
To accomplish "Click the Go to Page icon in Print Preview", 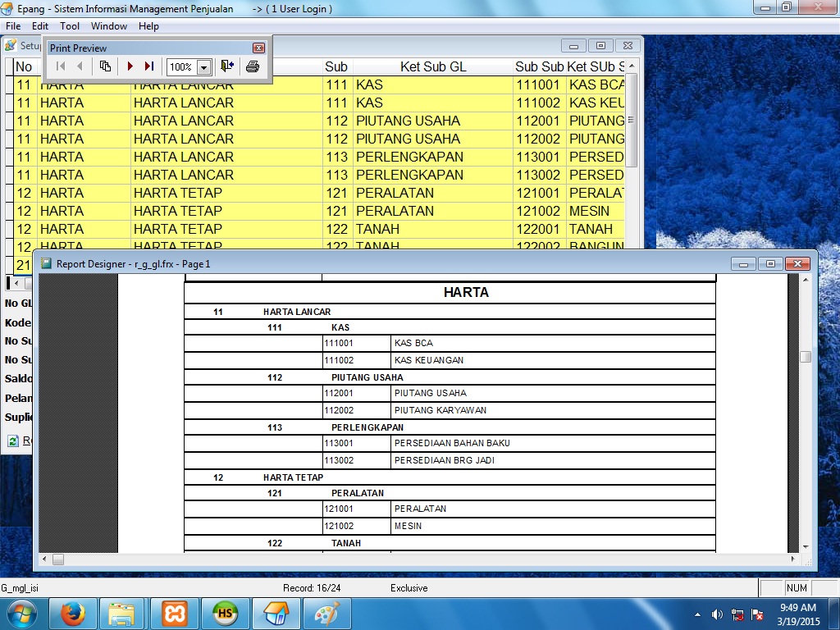I will click(105, 66).
